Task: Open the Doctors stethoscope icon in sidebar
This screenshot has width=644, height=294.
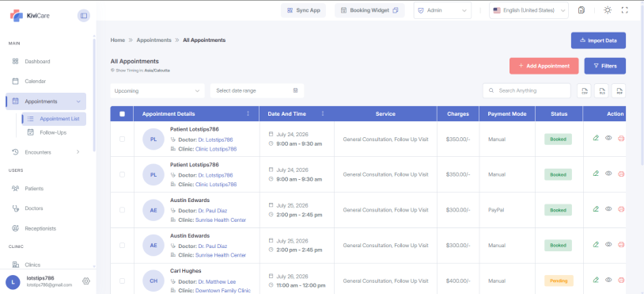Action: tap(16, 208)
